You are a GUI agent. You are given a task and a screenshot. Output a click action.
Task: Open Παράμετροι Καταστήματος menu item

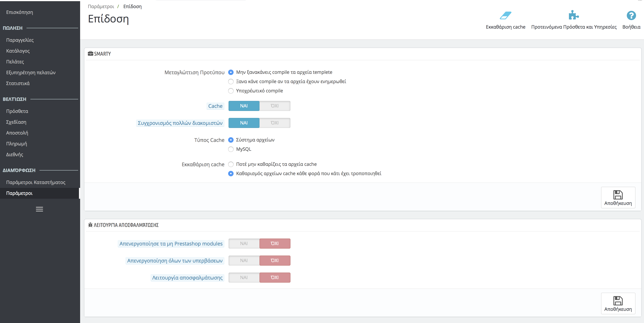(x=36, y=182)
